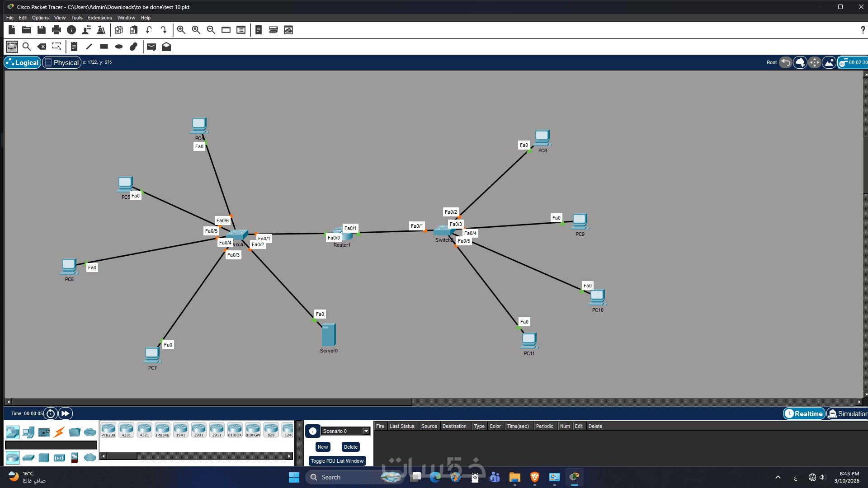Click the Zoom In magnifier icon
Image resolution: width=868 pixels, height=488 pixels.
tap(181, 30)
